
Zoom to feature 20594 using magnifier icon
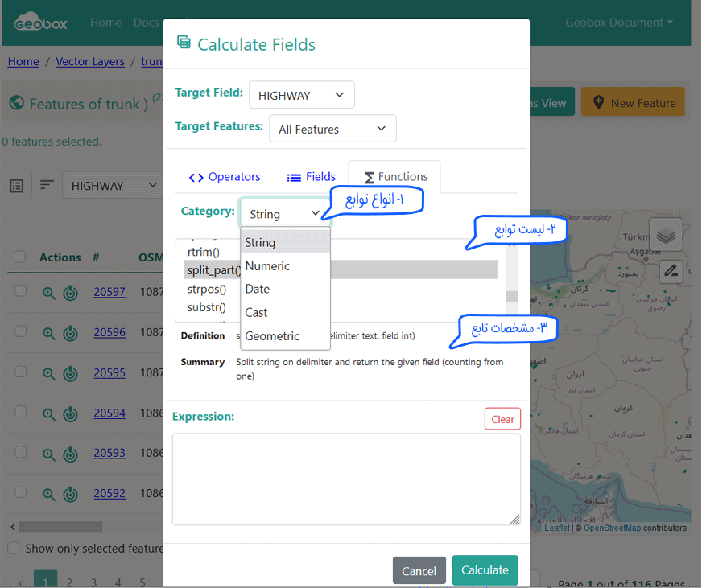pyautogui.click(x=49, y=413)
